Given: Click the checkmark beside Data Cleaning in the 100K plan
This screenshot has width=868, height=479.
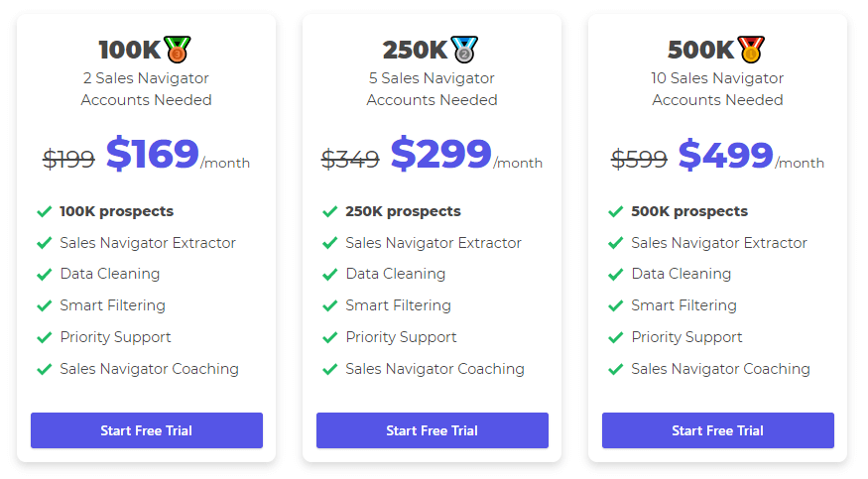Looking at the screenshot, I should click(x=45, y=275).
